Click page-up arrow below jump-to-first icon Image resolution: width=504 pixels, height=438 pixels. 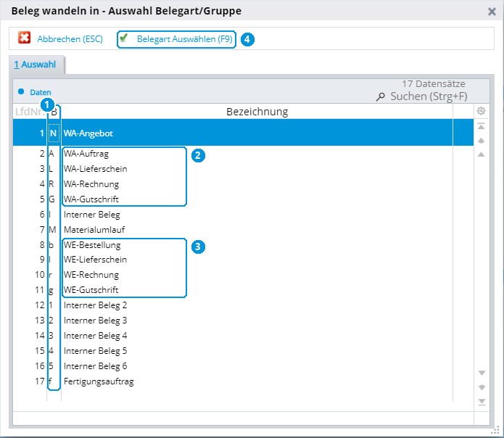(x=482, y=141)
